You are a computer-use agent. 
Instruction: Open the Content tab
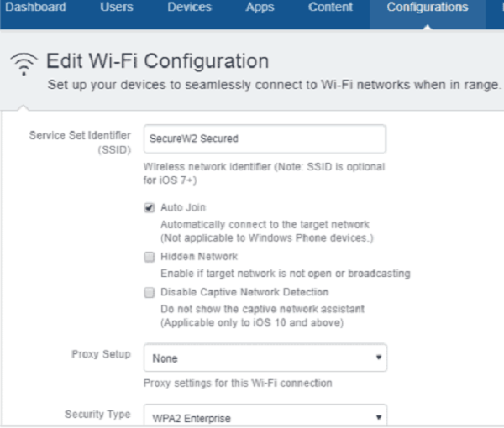coord(330,8)
